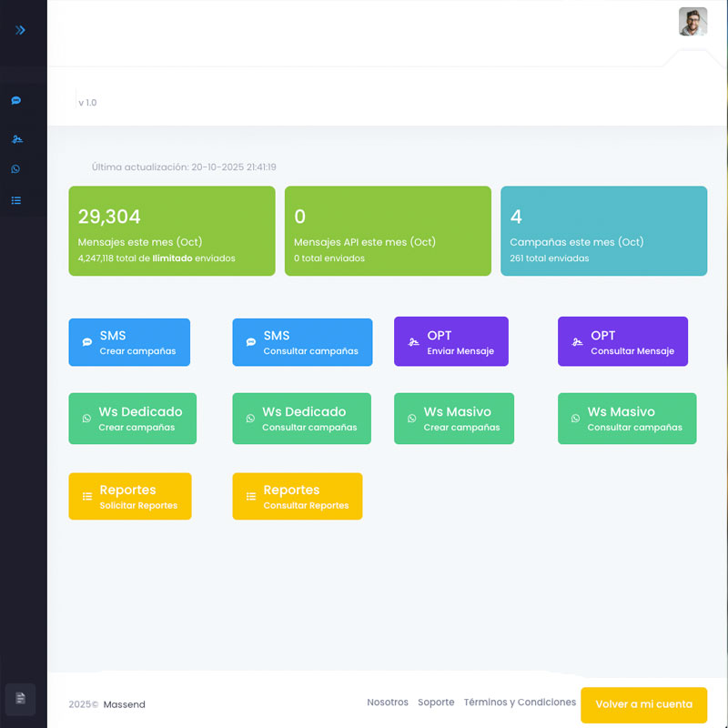Click Reportes Consultar Reportes
This screenshot has width=728, height=728.
(297, 496)
